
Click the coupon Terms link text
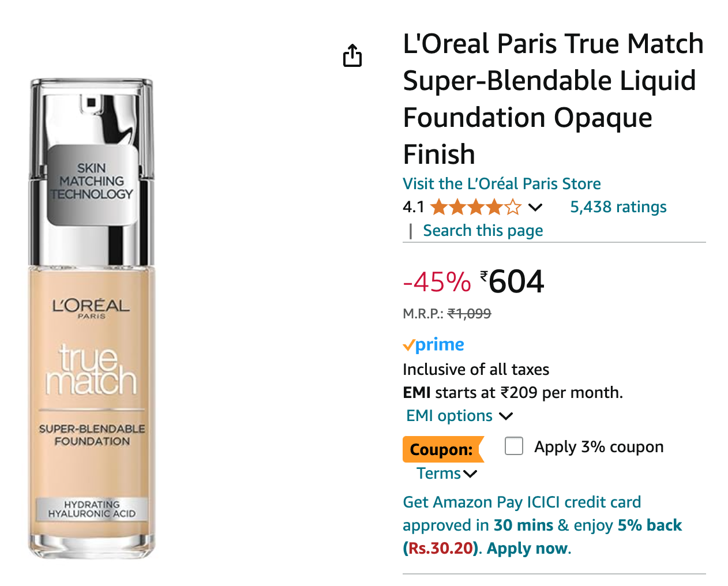coord(438,474)
